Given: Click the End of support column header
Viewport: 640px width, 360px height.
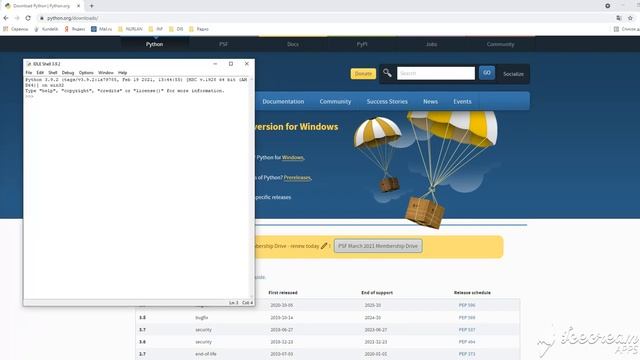Looking at the screenshot, I should click(x=377, y=293).
